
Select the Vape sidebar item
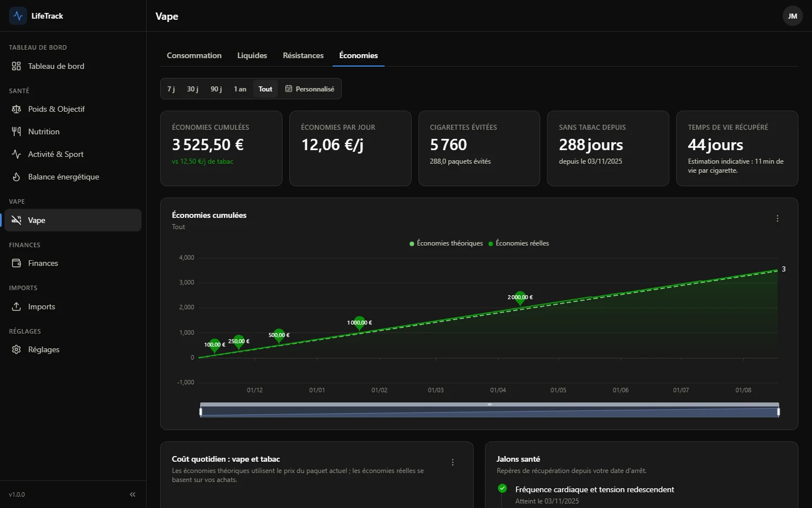click(73, 220)
